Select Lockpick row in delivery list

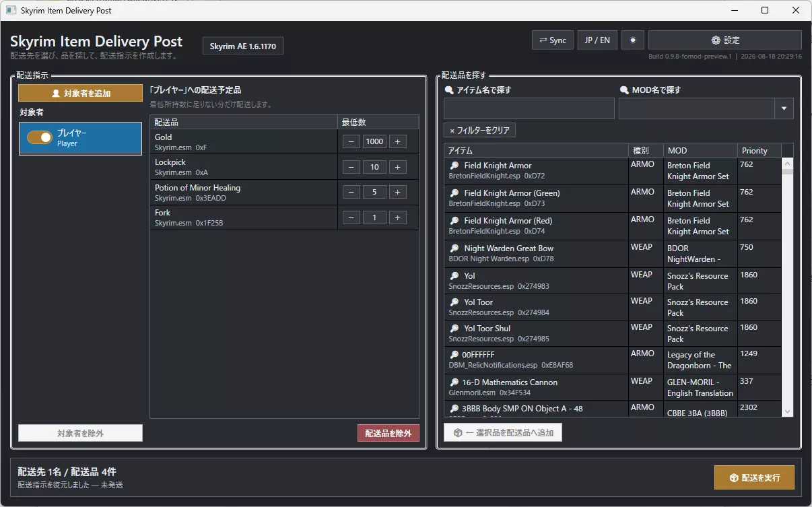pyautogui.click(x=284, y=167)
